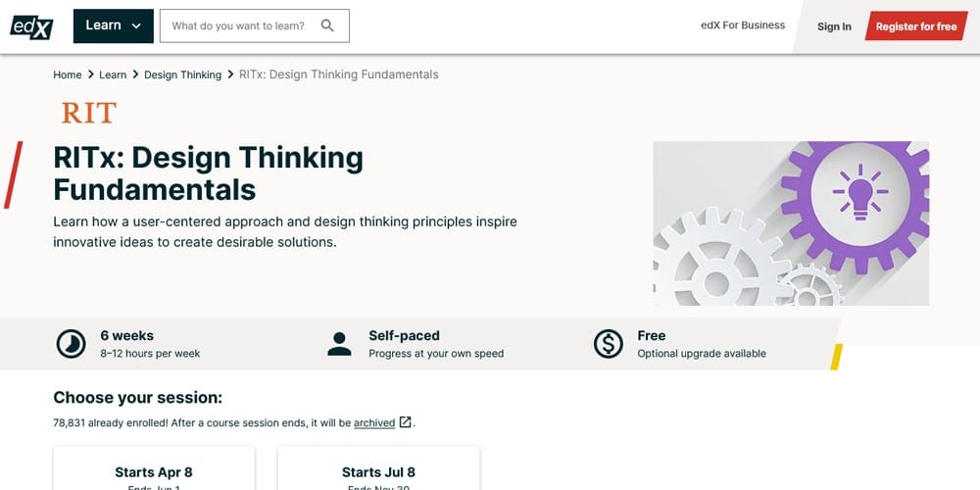Click the 'Optional upgrade available' text
The height and width of the screenshot is (490, 980).
pos(702,354)
